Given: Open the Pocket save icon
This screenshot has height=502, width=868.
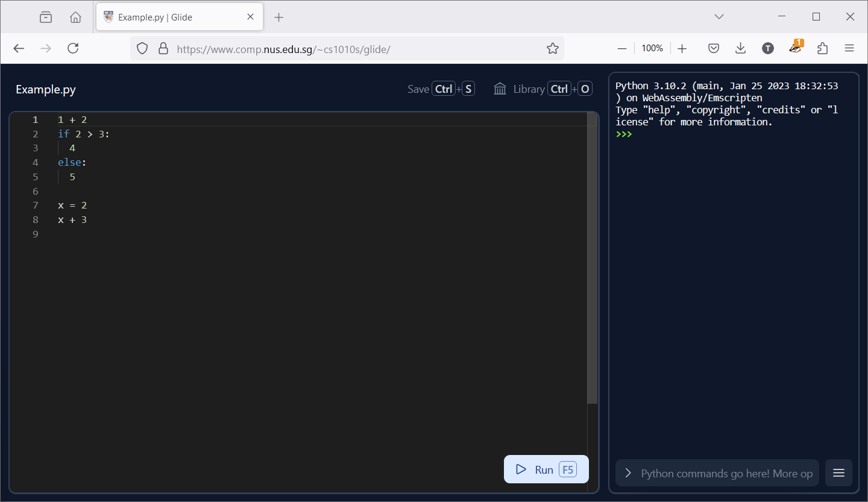Looking at the screenshot, I should pyautogui.click(x=714, y=49).
